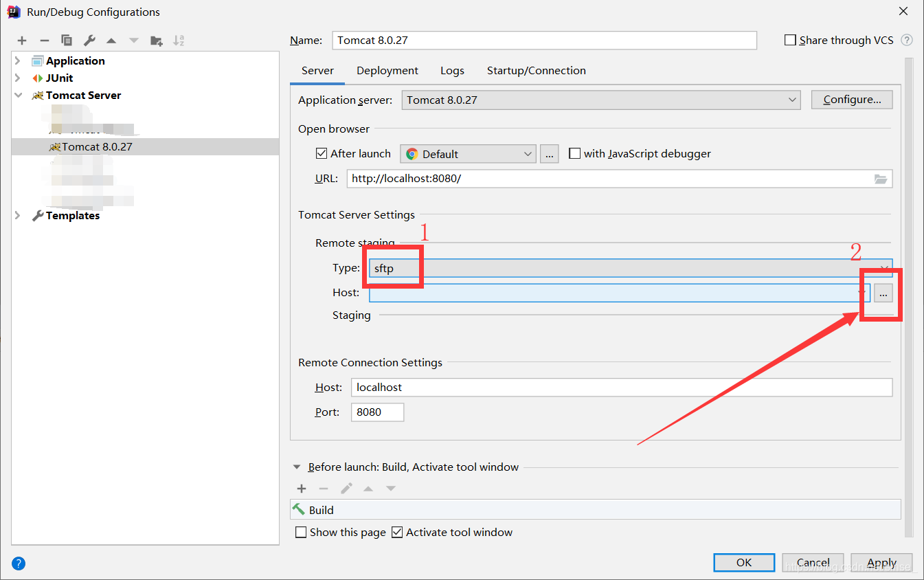Move configuration up arrow icon
This screenshot has height=580, width=924.
[x=111, y=41]
